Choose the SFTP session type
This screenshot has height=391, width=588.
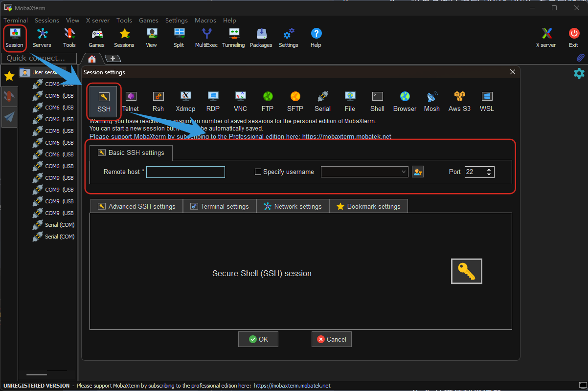coord(295,102)
